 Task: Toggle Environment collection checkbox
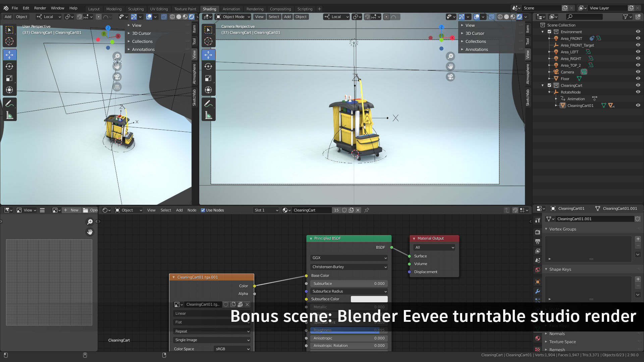[549, 32]
